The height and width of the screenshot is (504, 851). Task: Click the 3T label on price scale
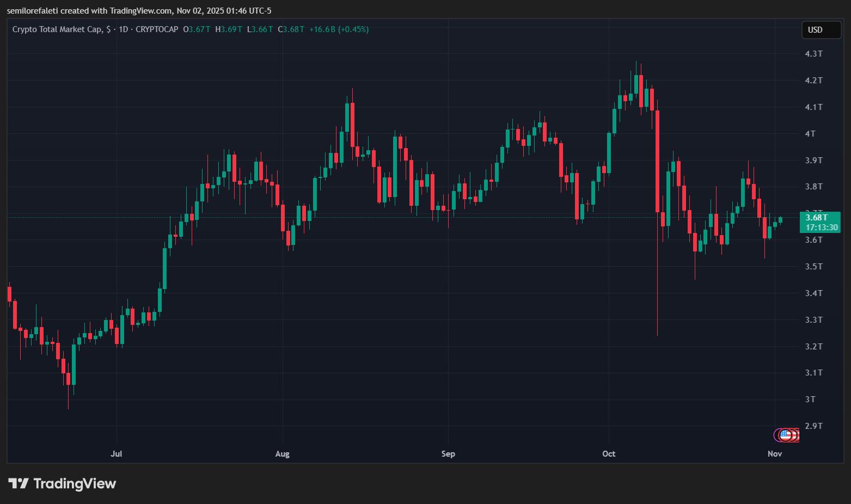[810, 399]
